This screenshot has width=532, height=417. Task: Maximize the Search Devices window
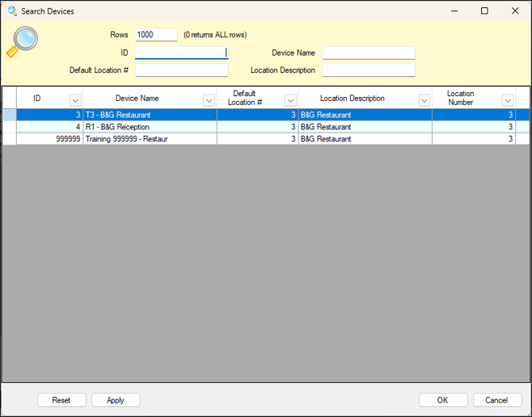pyautogui.click(x=484, y=11)
